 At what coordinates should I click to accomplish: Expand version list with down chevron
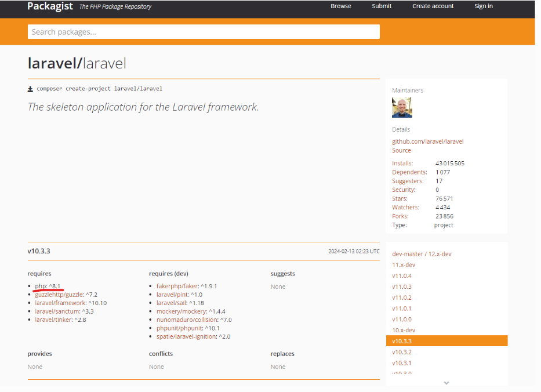[x=446, y=383]
